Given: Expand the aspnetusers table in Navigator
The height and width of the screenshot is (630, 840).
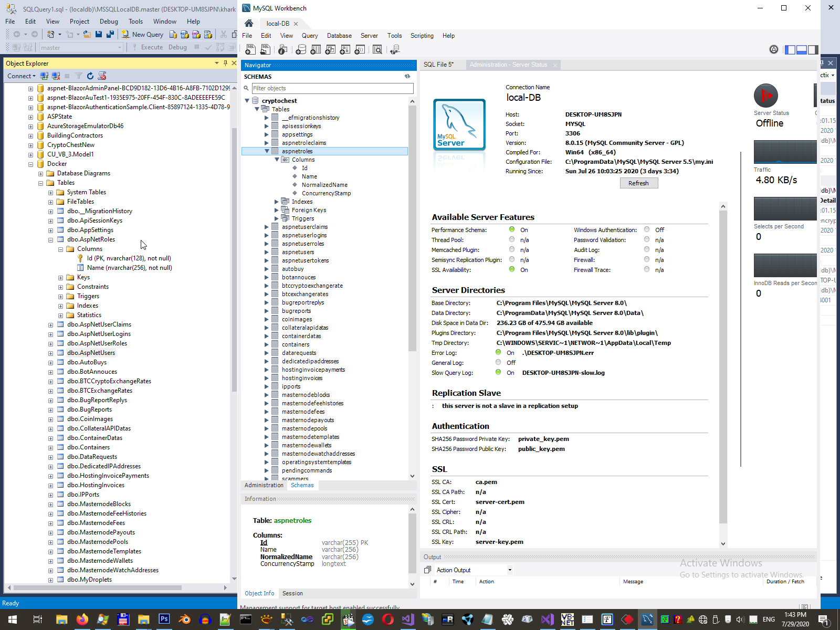Looking at the screenshot, I should (267, 252).
